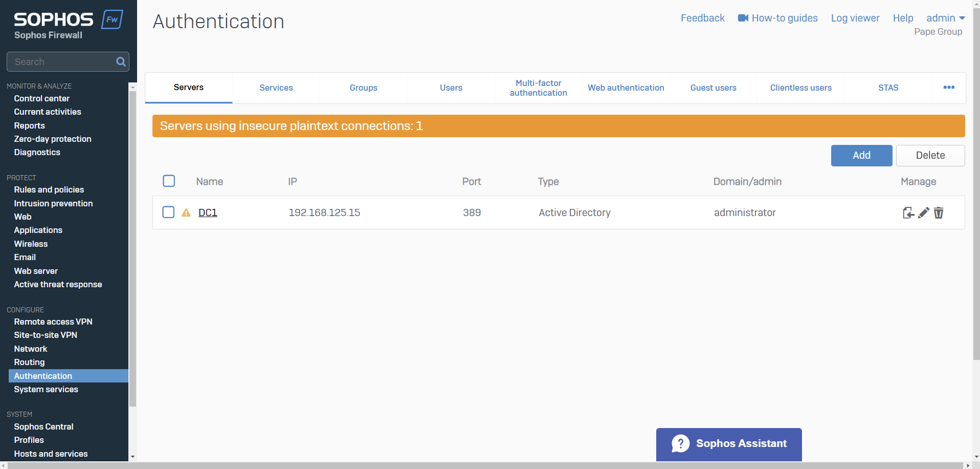The image size is (980, 469).
Task: Open the DC1 server link
Action: tap(208, 212)
